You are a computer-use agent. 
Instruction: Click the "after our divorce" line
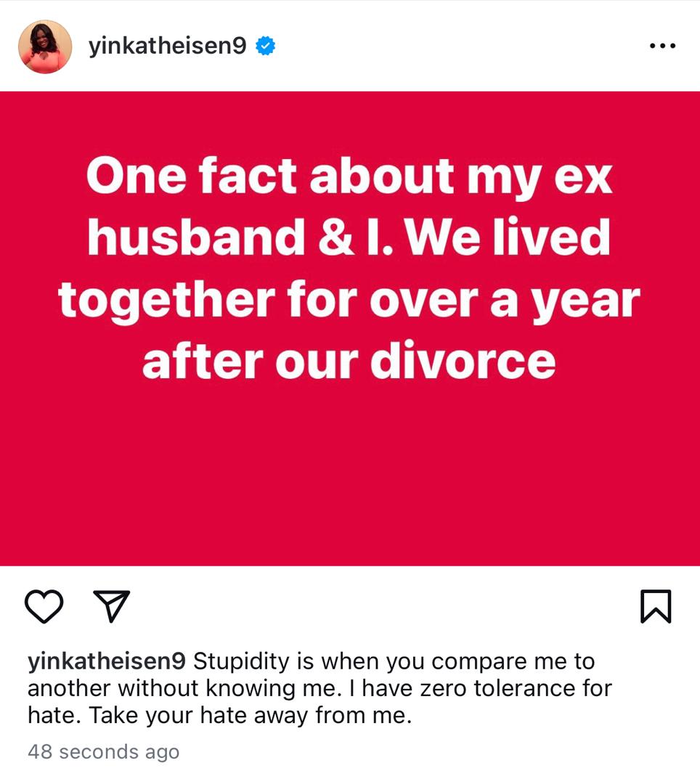click(349, 361)
